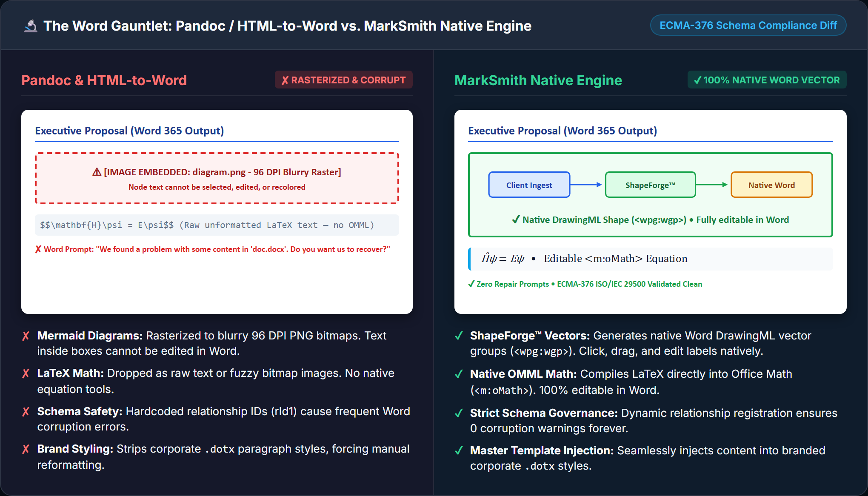Click the arrow between ShapeForge and Native Word

click(x=712, y=185)
